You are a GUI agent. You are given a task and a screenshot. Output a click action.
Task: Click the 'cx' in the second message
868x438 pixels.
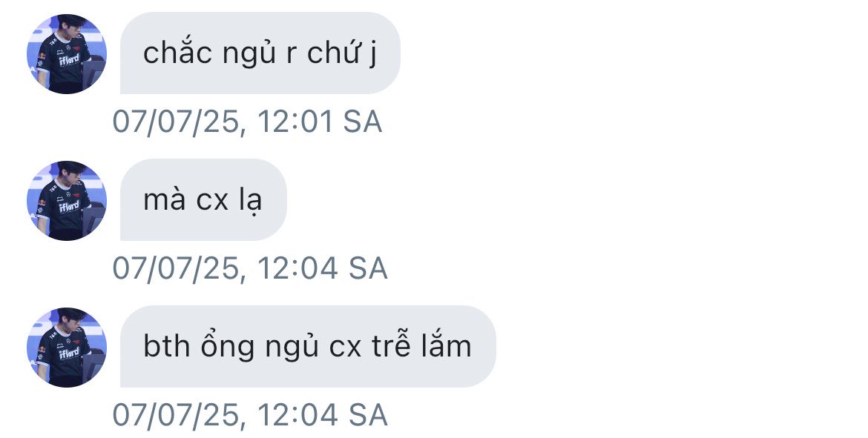coord(213,202)
